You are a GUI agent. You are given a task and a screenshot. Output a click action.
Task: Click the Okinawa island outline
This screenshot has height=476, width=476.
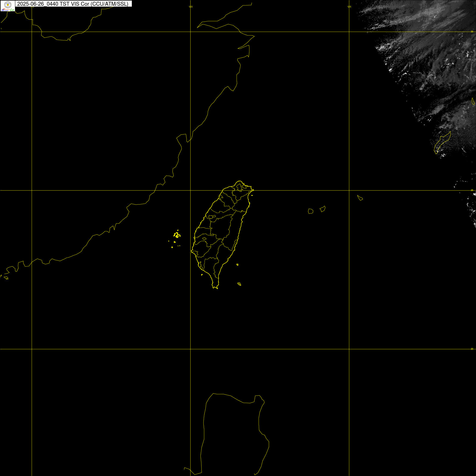[x=442, y=142]
